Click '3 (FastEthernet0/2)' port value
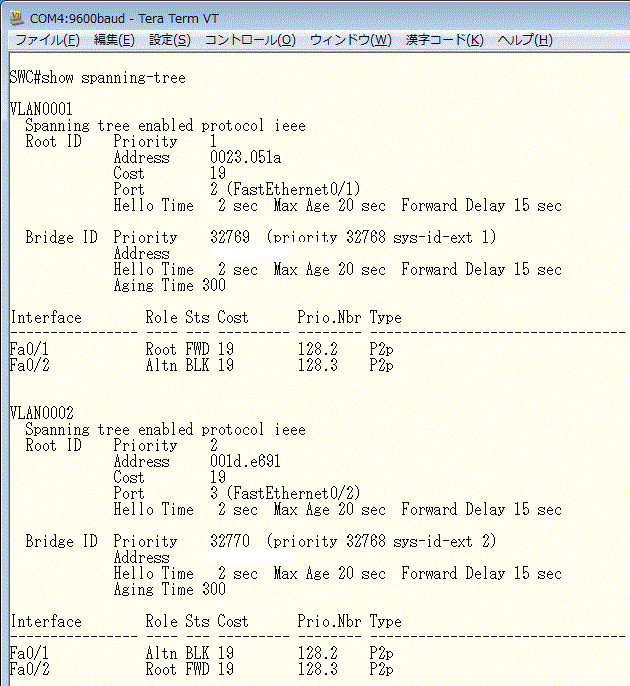Viewport: 630px width, 686px height. (x=285, y=494)
